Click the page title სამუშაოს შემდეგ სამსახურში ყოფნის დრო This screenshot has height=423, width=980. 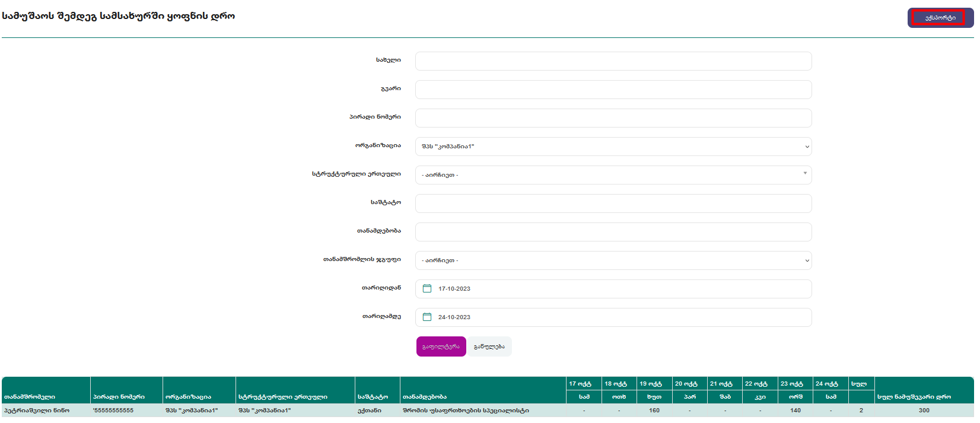tap(119, 16)
